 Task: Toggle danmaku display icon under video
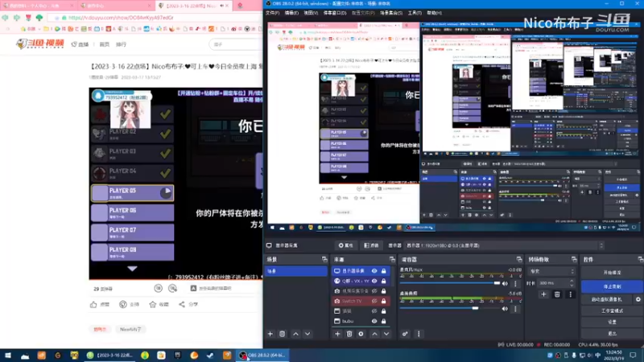tap(158, 289)
